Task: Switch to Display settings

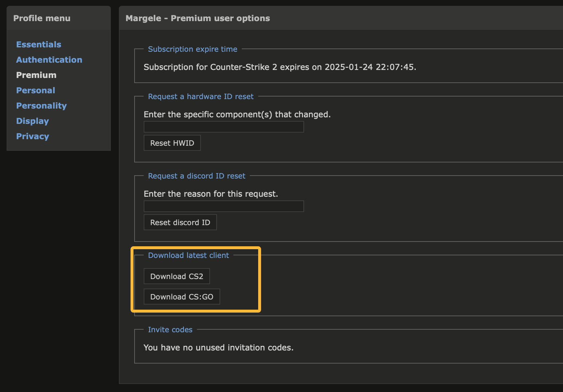Action: pos(32,121)
